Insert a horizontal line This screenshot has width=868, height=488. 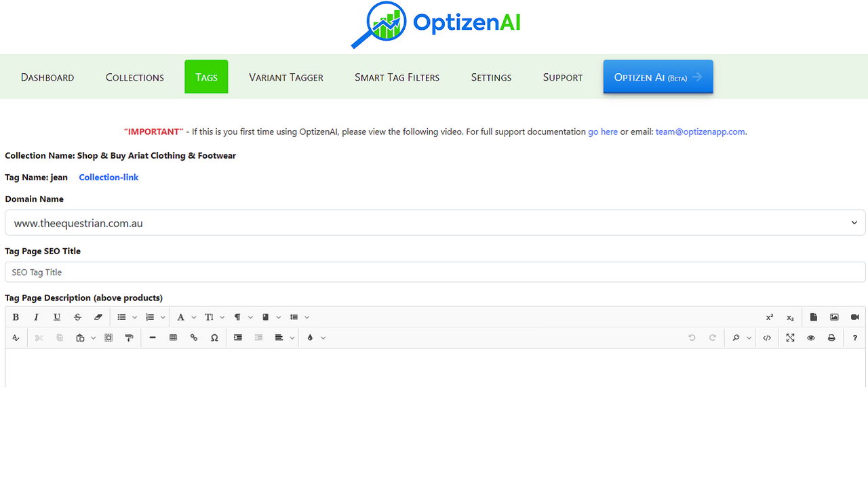click(x=153, y=338)
